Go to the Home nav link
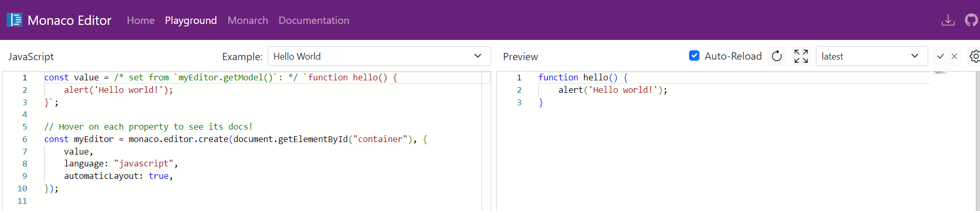The image size is (980, 211). [x=141, y=20]
